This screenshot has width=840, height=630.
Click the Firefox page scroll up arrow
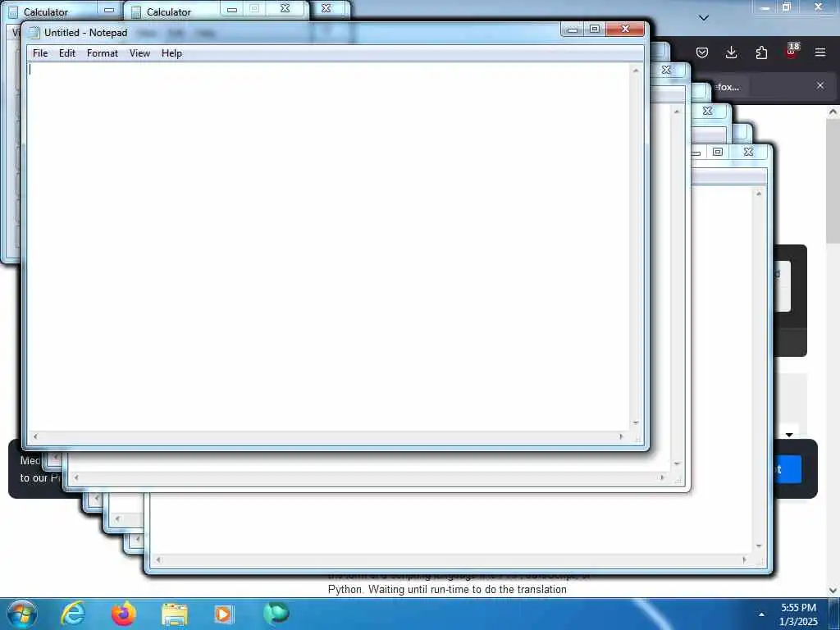click(x=833, y=112)
